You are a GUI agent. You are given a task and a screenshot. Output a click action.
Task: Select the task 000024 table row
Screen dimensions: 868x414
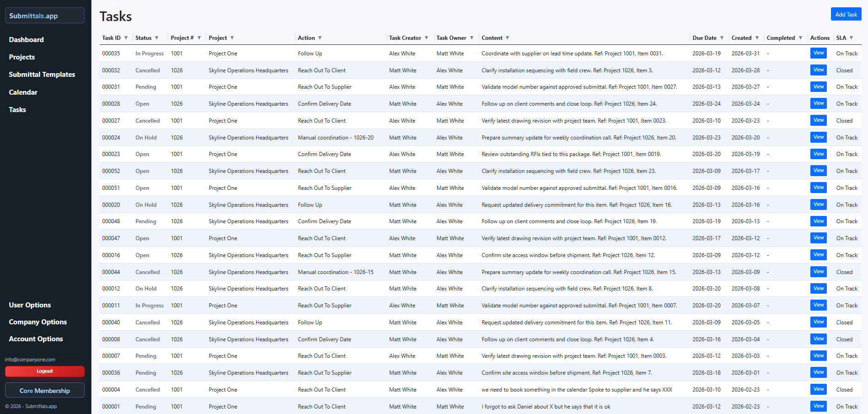pyautogui.click(x=457, y=138)
